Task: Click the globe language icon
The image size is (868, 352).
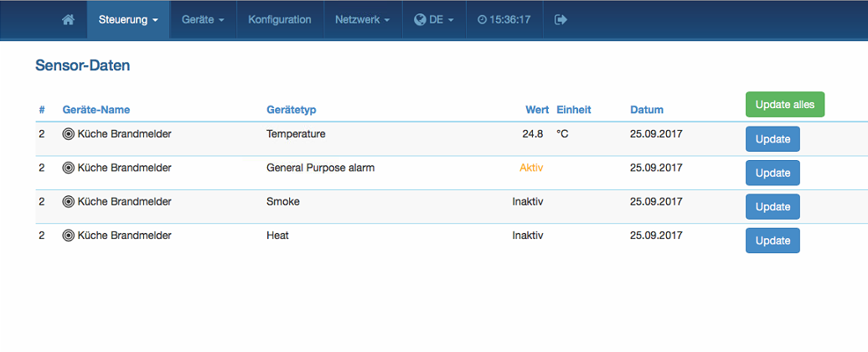Action: [421, 19]
